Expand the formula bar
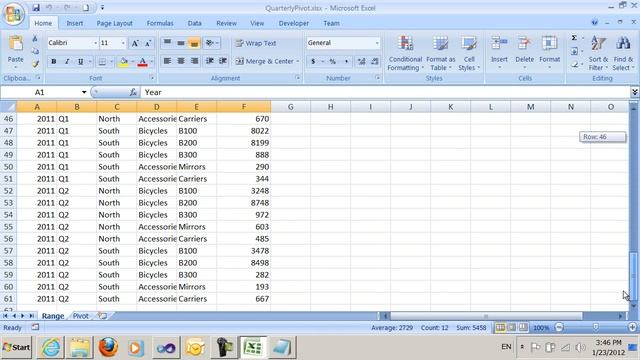Image resolution: width=640 pixels, height=360 pixels. click(634, 92)
